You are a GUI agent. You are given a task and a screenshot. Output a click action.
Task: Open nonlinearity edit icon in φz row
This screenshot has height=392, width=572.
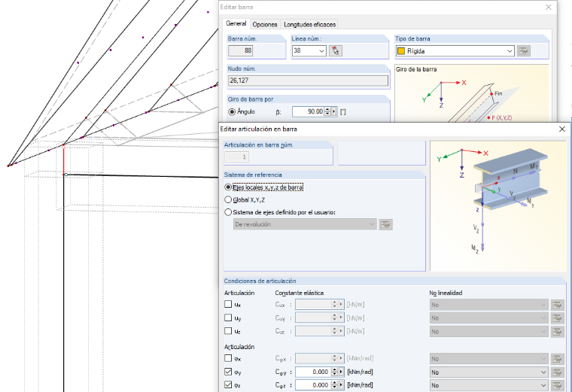pos(557,385)
